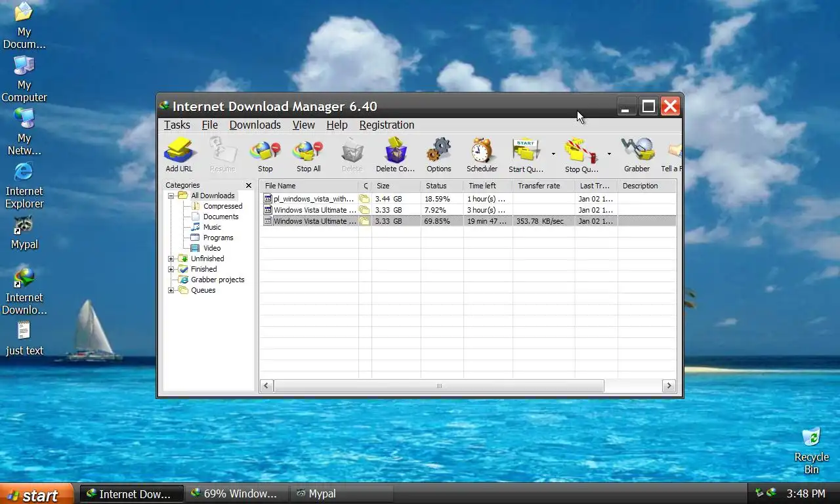
Task: Open the Help menu
Action: click(337, 125)
